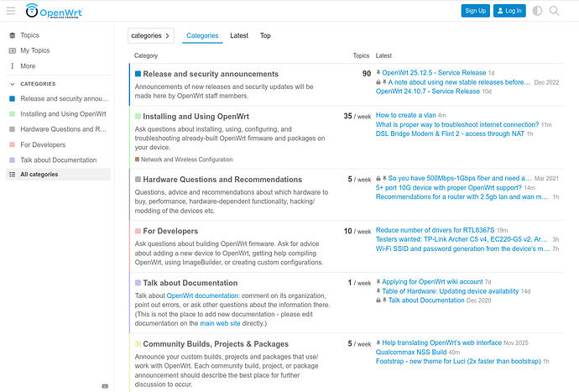Screen dimensions: 579x392
Task: Click the Log In button
Action: pos(509,11)
